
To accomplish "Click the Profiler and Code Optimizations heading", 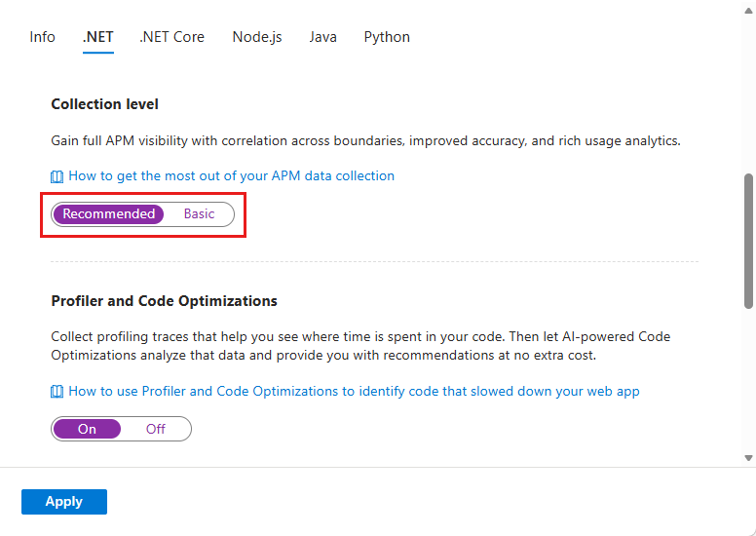I will click(x=164, y=301).
